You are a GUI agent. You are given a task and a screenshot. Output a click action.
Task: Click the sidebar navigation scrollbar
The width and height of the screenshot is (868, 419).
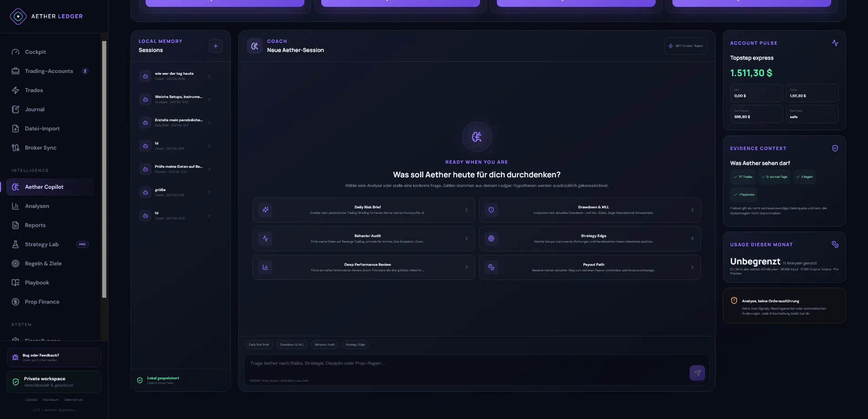tap(104, 170)
